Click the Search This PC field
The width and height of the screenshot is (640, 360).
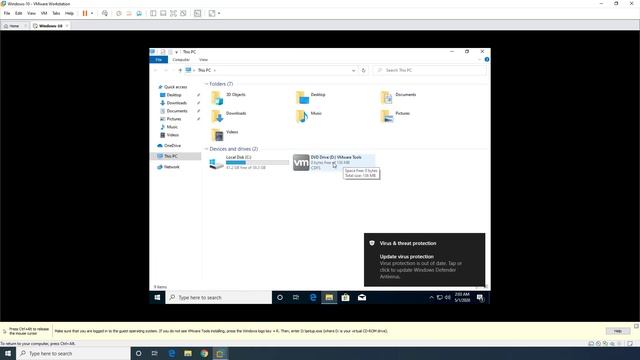point(429,70)
